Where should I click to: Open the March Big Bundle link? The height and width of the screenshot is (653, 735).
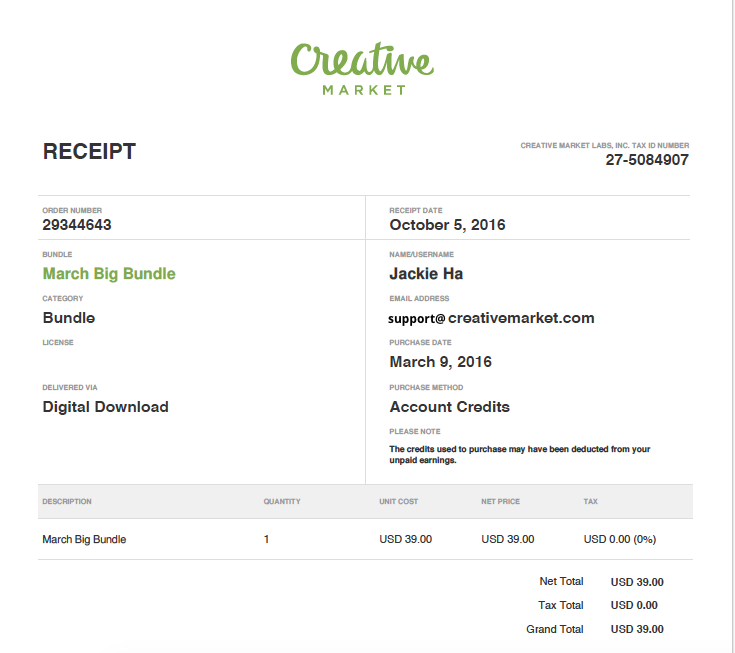[109, 274]
